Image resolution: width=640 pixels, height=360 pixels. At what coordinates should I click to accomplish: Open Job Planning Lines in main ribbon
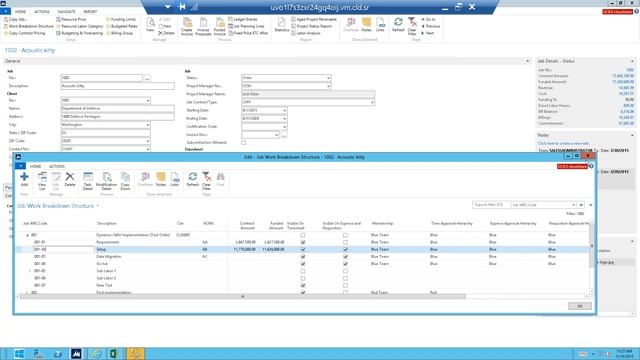point(246,26)
